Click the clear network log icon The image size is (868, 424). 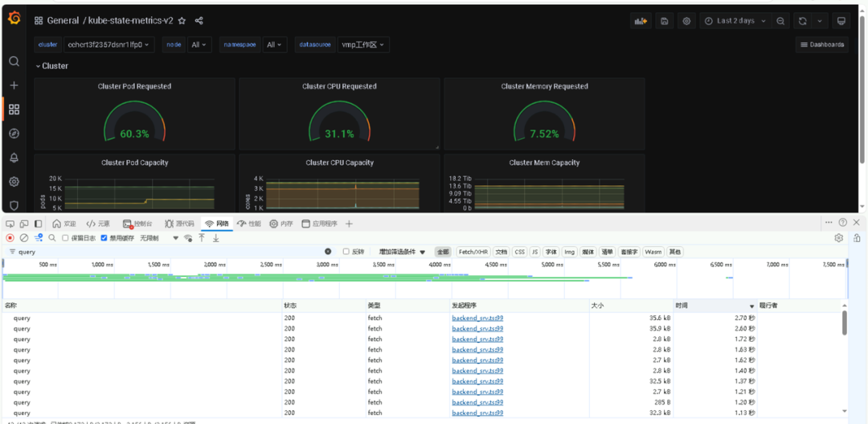coord(24,238)
